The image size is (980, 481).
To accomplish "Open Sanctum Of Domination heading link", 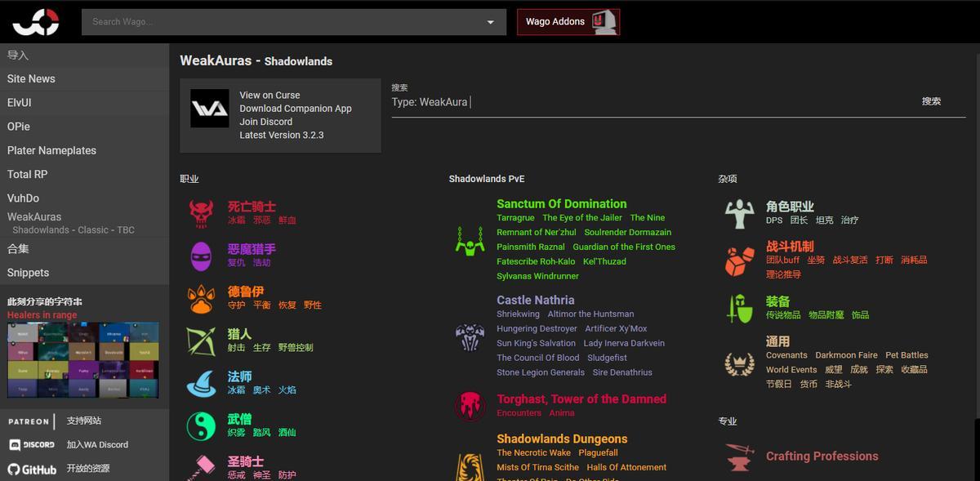I will click(562, 204).
